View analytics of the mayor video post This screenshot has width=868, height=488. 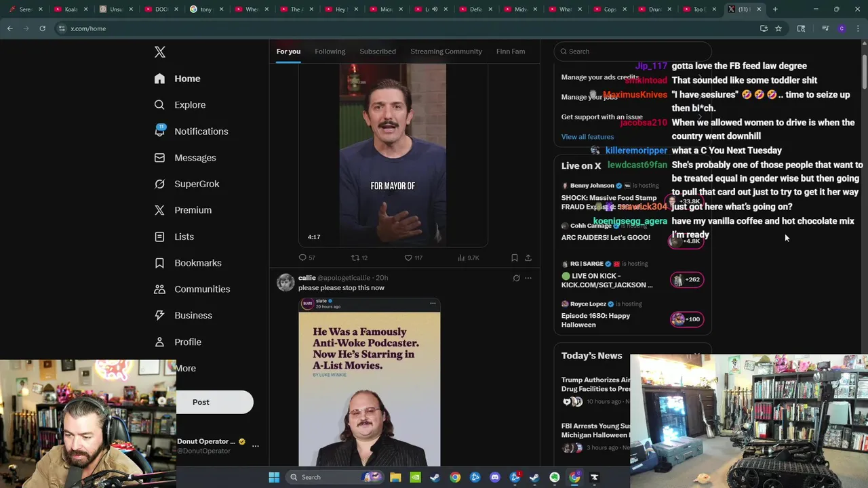[469, 258]
